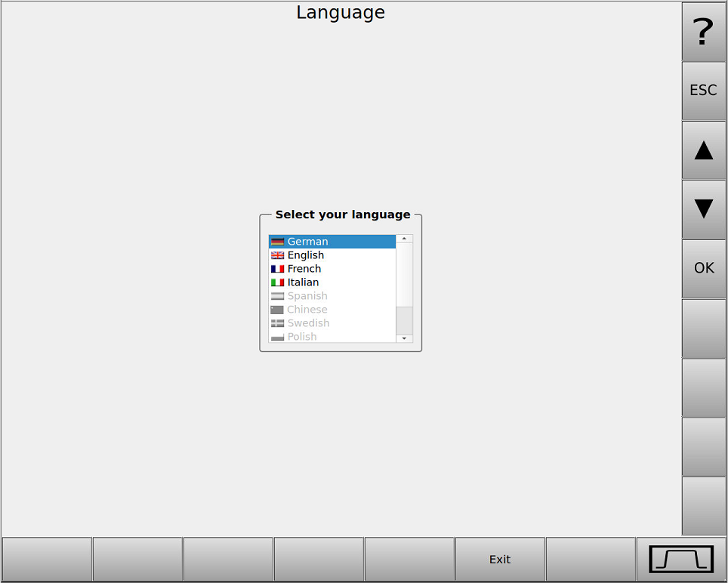Select the Polish entry at list bottom

302,337
